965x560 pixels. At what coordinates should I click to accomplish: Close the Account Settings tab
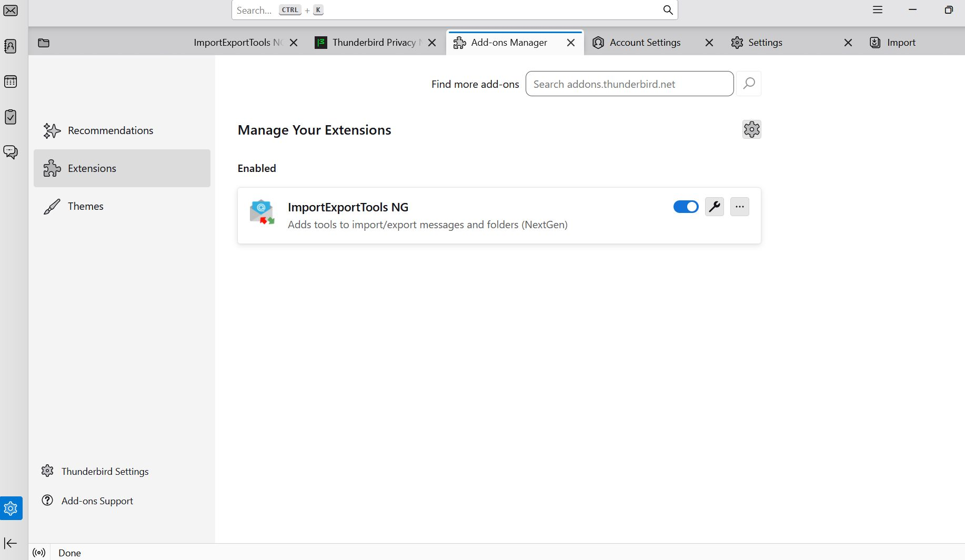click(709, 43)
